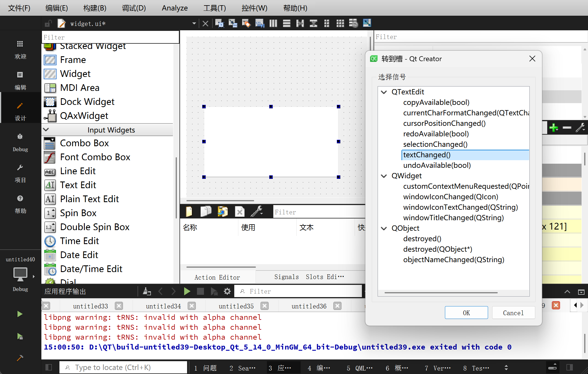Click the Break Layout toolbar icon

point(353,23)
